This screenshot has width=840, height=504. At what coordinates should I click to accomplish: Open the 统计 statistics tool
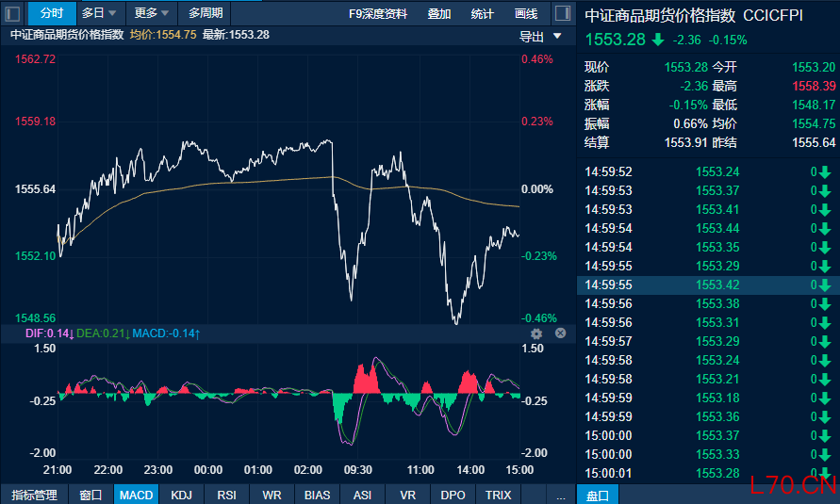click(x=482, y=14)
